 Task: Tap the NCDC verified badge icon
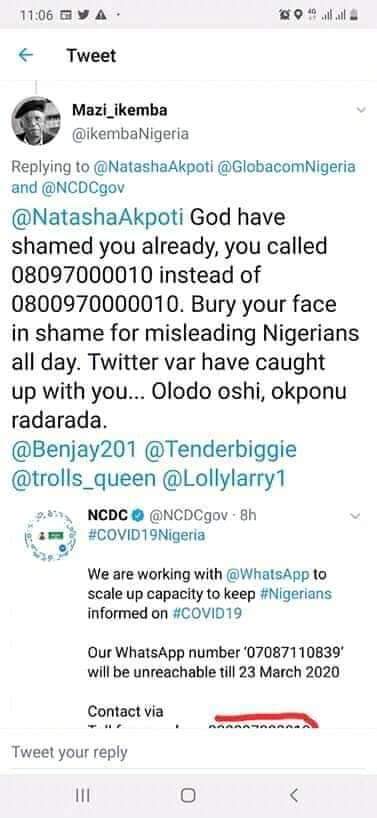tap(138, 515)
